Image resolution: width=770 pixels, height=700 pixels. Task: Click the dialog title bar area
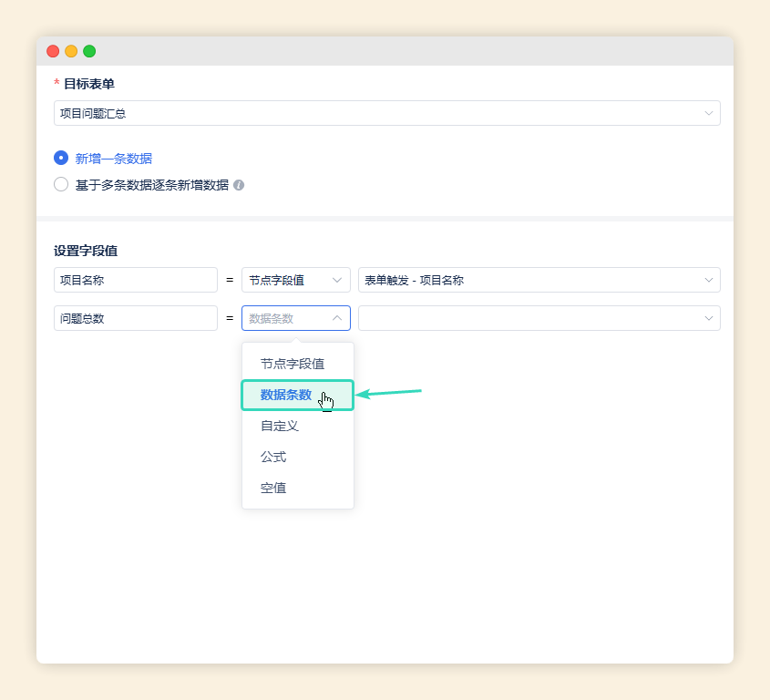click(385, 51)
